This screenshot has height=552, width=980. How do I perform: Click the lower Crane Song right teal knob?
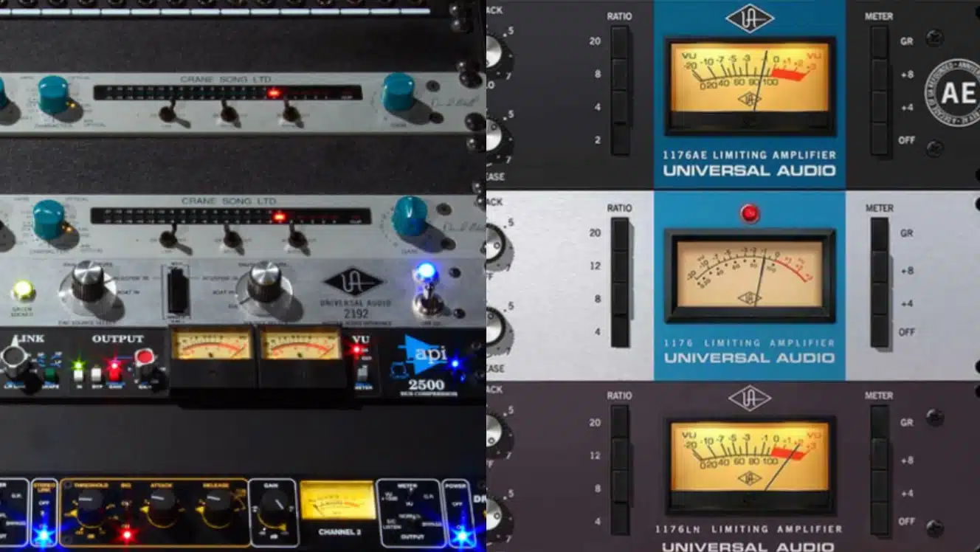pyautogui.click(x=410, y=216)
